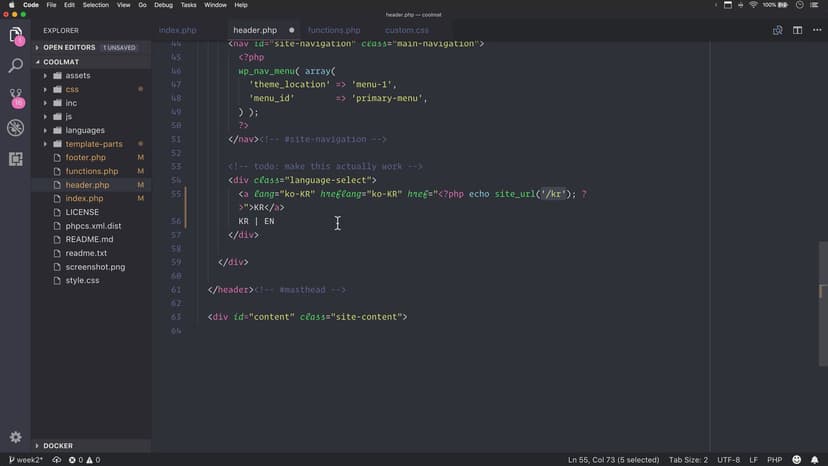Open the Debug view in activity bar
This screenshot has height=466, width=828.
click(x=15, y=128)
